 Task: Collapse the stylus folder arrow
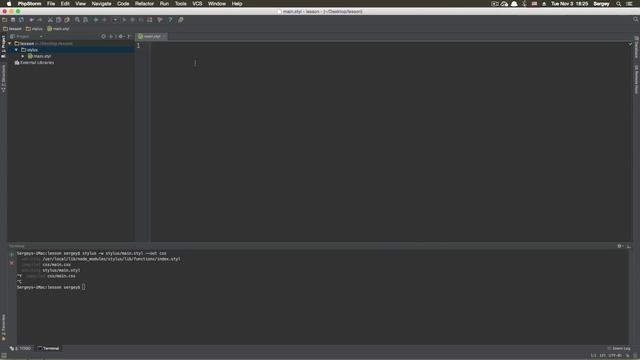click(x=16, y=50)
